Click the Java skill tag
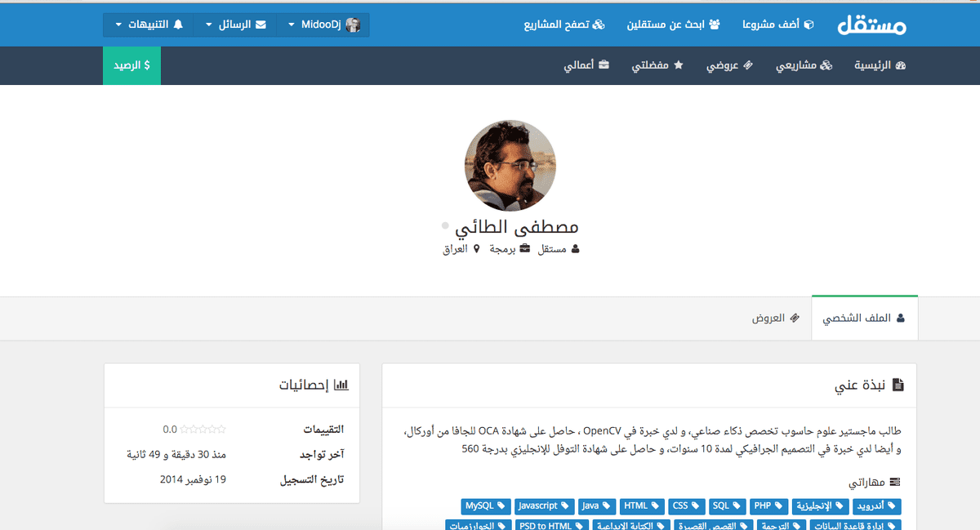 point(595,506)
